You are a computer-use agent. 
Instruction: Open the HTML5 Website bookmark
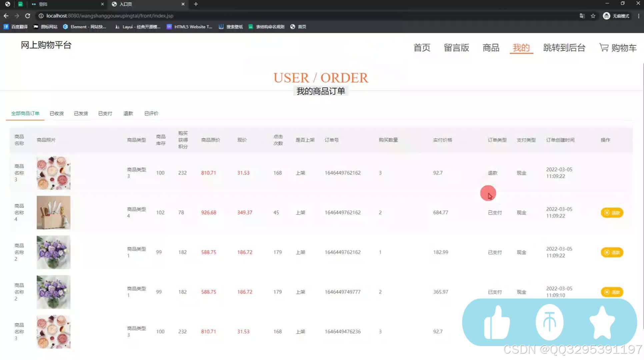189,27
